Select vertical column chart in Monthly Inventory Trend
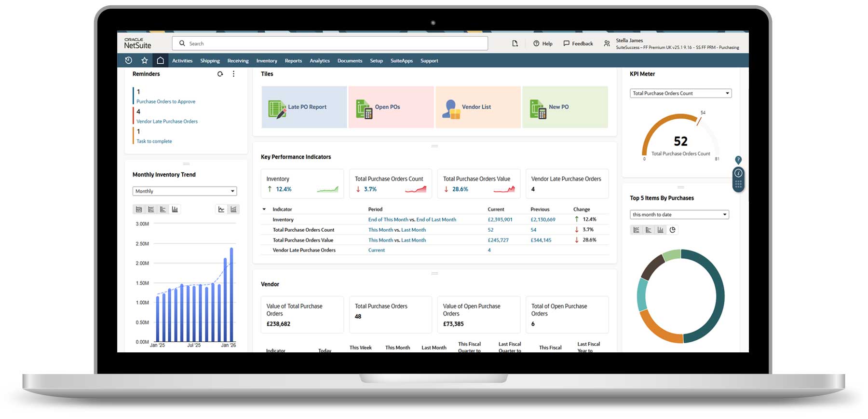 pos(175,209)
